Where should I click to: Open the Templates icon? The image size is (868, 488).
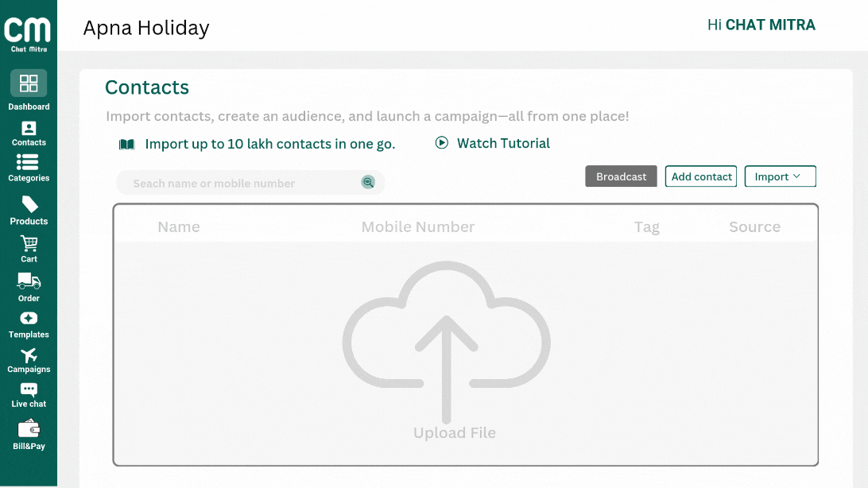click(29, 319)
